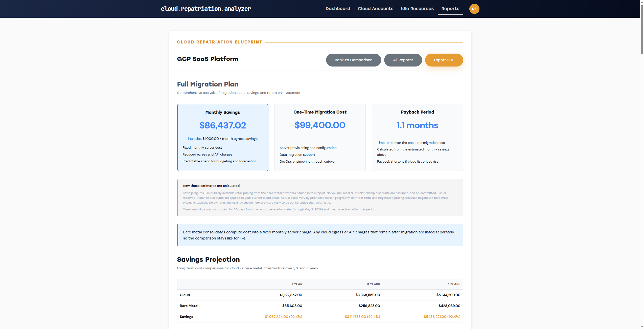This screenshot has width=644, height=329.
Task: Open Cloud Accounts in the navigation
Action: pos(375,9)
